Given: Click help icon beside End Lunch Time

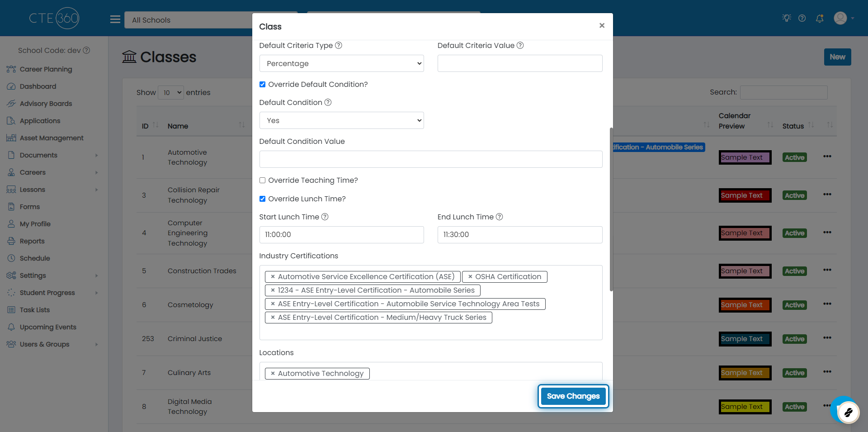Looking at the screenshot, I should point(499,217).
